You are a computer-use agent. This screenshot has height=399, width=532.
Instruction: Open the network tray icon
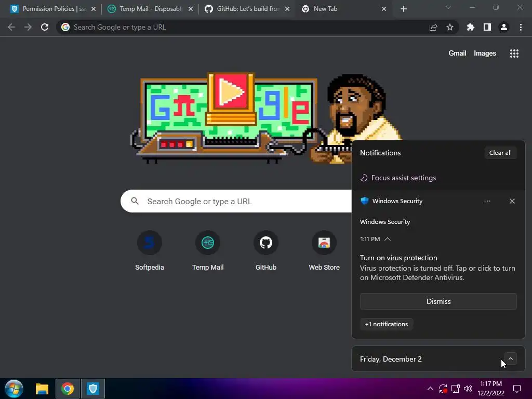point(455,389)
